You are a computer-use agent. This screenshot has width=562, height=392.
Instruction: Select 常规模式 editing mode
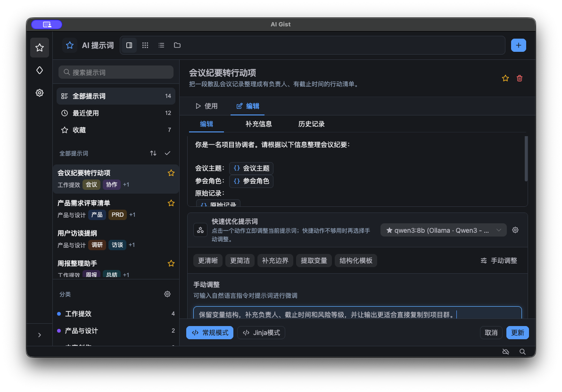[x=210, y=333]
